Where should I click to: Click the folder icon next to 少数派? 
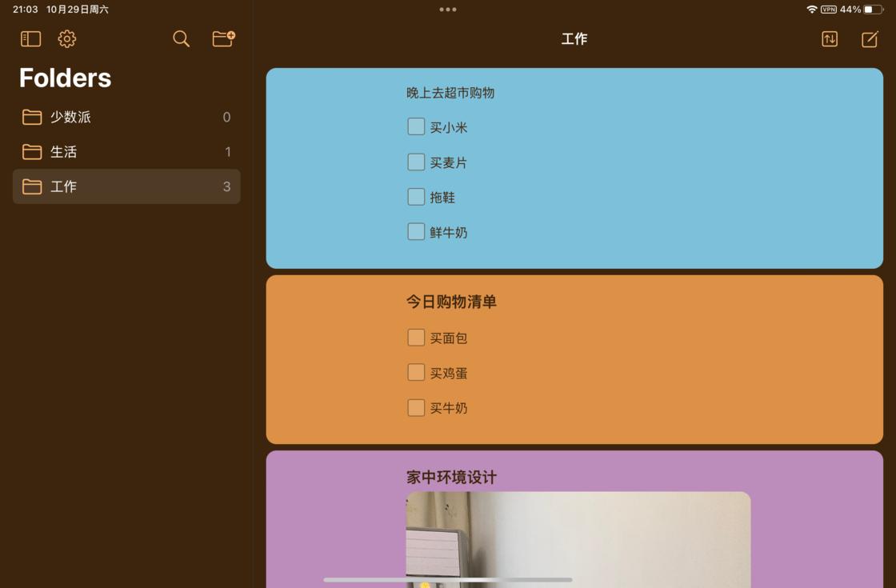[32, 116]
